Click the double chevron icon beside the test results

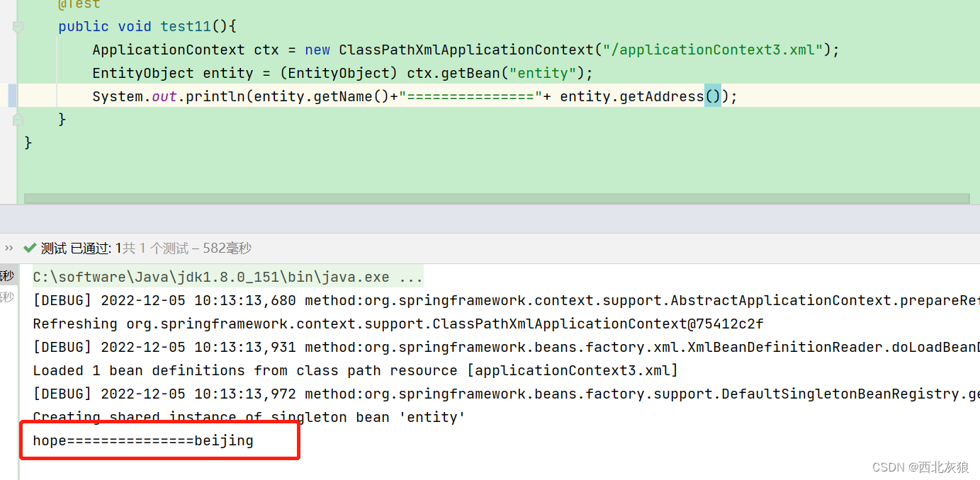point(9,248)
